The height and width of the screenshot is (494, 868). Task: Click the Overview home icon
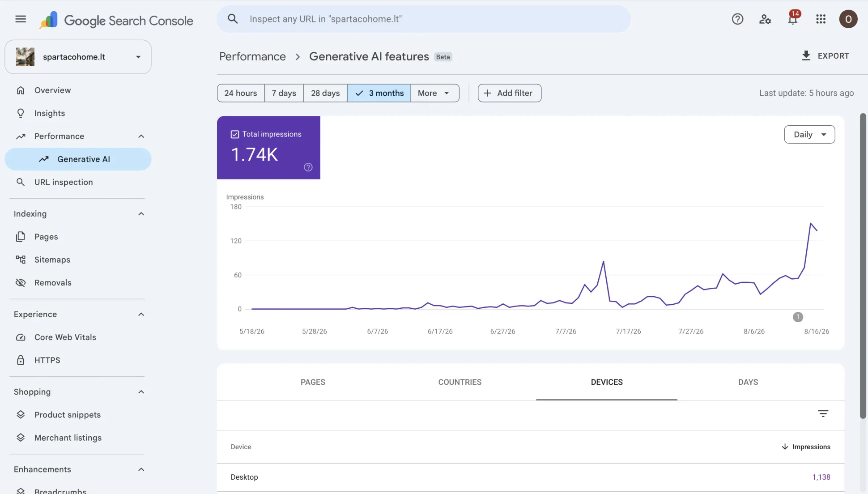[21, 90]
